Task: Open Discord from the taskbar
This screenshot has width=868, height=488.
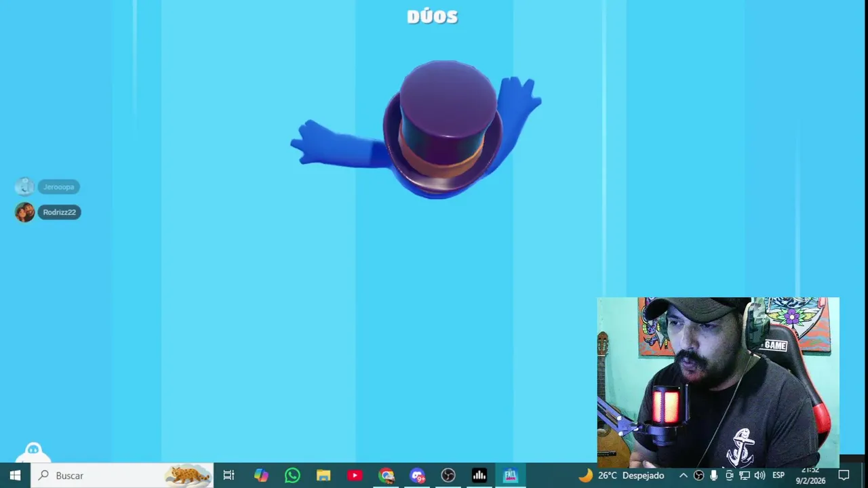Action: [417, 475]
